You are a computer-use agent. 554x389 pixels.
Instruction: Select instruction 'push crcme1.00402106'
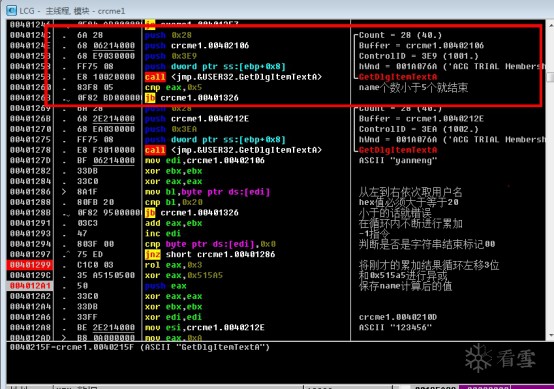pos(197,46)
